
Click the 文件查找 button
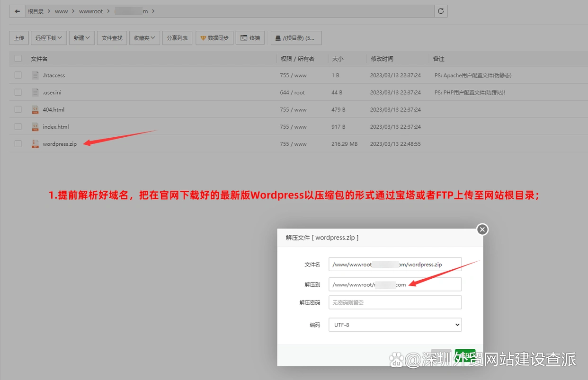click(112, 38)
